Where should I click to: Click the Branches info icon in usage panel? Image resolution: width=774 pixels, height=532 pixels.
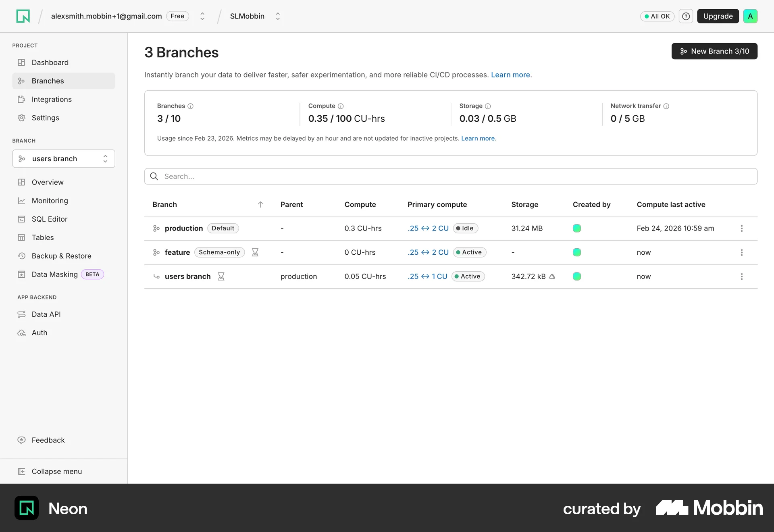tap(191, 106)
